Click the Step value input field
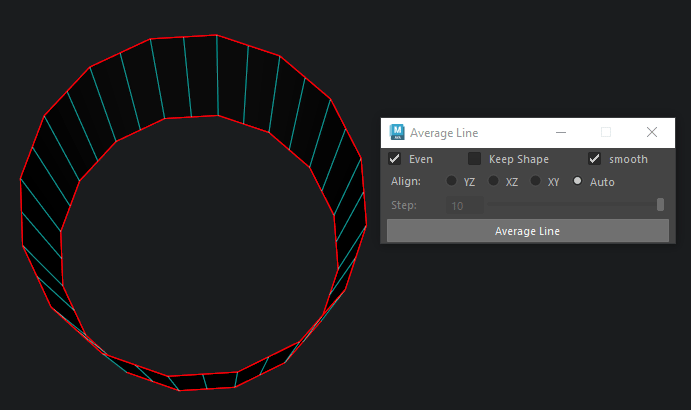 (x=465, y=206)
